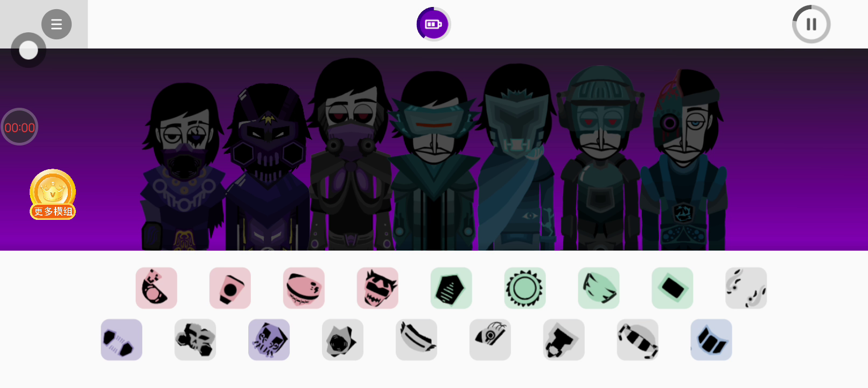Select the green black-rectangle icon
The height and width of the screenshot is (388, 868).
[673, 288]
